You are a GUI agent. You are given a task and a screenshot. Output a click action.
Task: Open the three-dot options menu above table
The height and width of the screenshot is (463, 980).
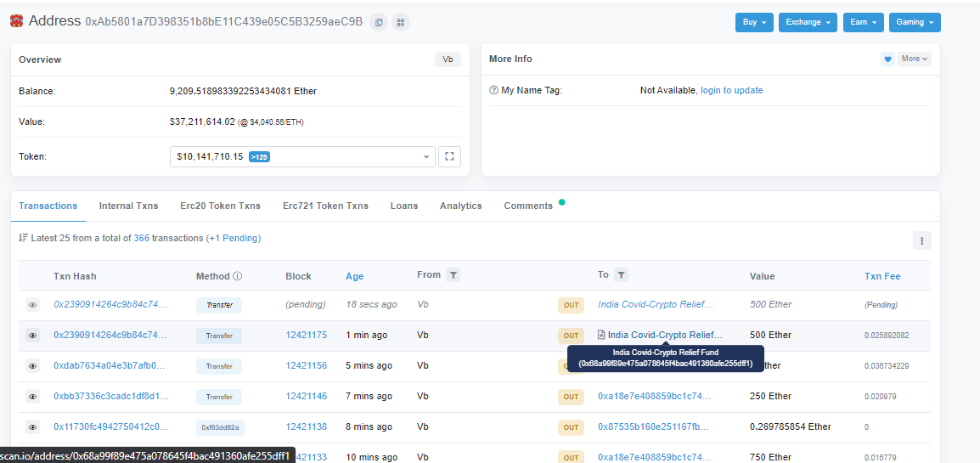click(x=922, y=240)
